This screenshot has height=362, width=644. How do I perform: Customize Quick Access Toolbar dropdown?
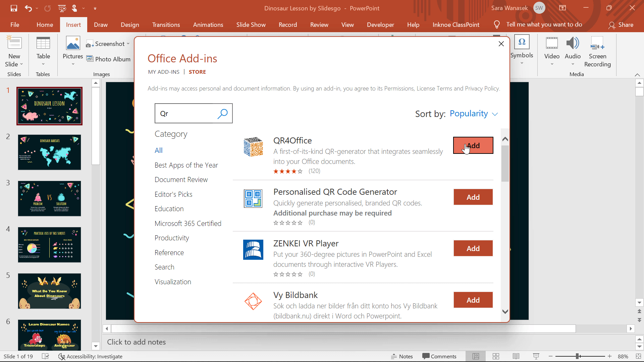coord(95,8)
